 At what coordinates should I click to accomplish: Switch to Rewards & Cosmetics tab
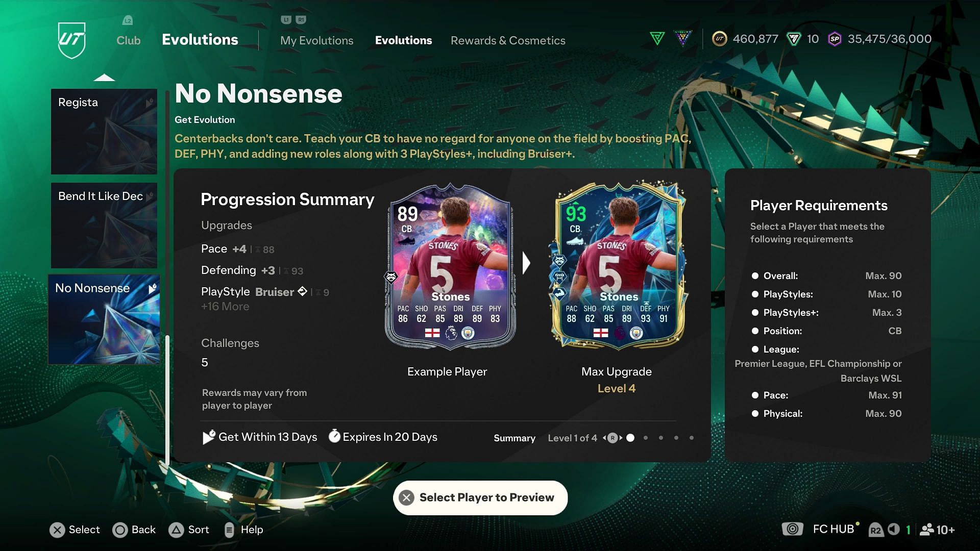508,40
